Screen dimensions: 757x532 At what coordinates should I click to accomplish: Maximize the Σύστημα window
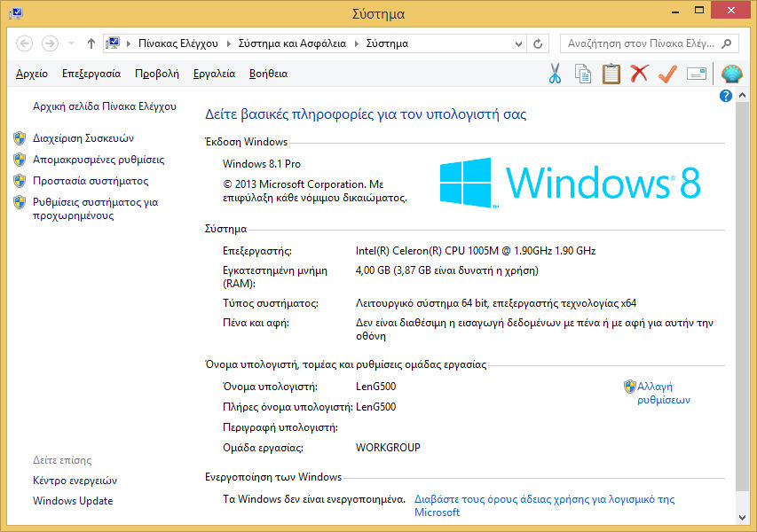(x=699, y=11)
